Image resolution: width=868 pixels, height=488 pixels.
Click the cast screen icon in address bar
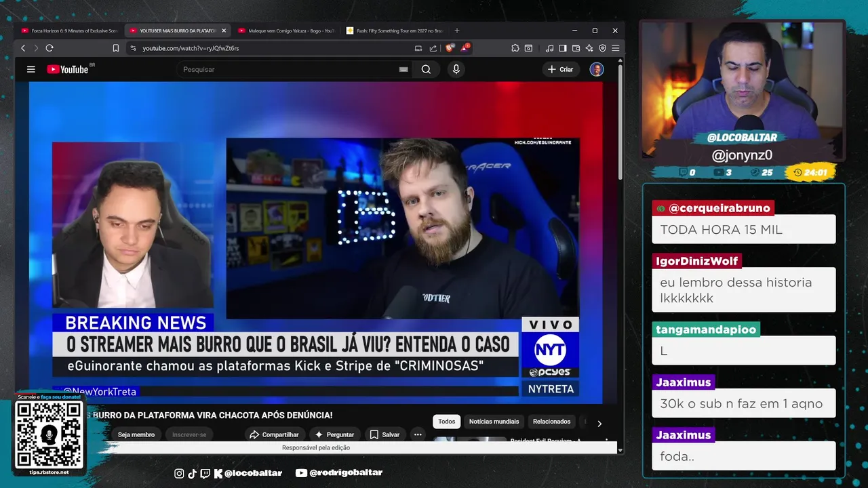[x=418, y=48]
